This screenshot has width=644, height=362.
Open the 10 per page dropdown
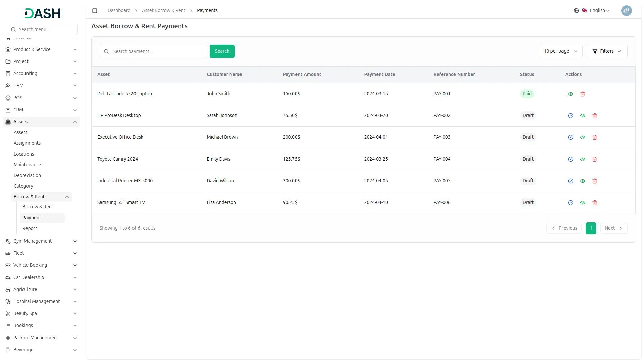(561, 51)
